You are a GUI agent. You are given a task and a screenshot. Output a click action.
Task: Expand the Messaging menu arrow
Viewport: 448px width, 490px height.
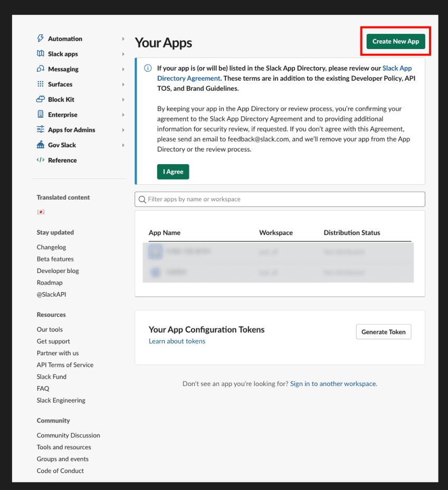point(123,69)
